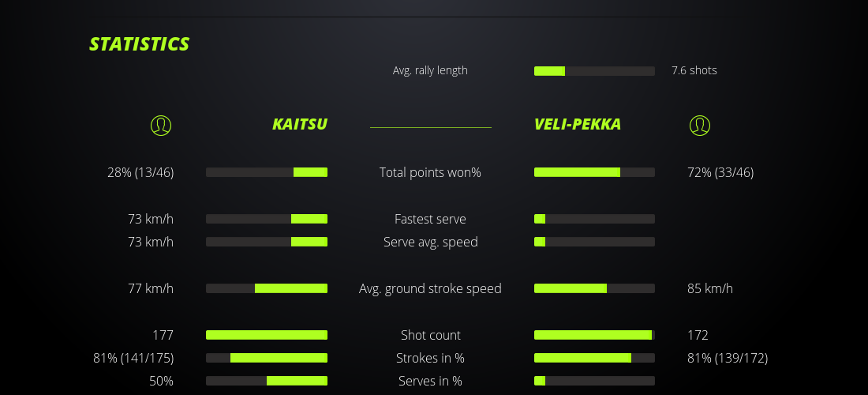Click Kaitsu's Total points won bar
Image resolution: width=868 pixels, height=395 pixels.
(x=267, y=172)
